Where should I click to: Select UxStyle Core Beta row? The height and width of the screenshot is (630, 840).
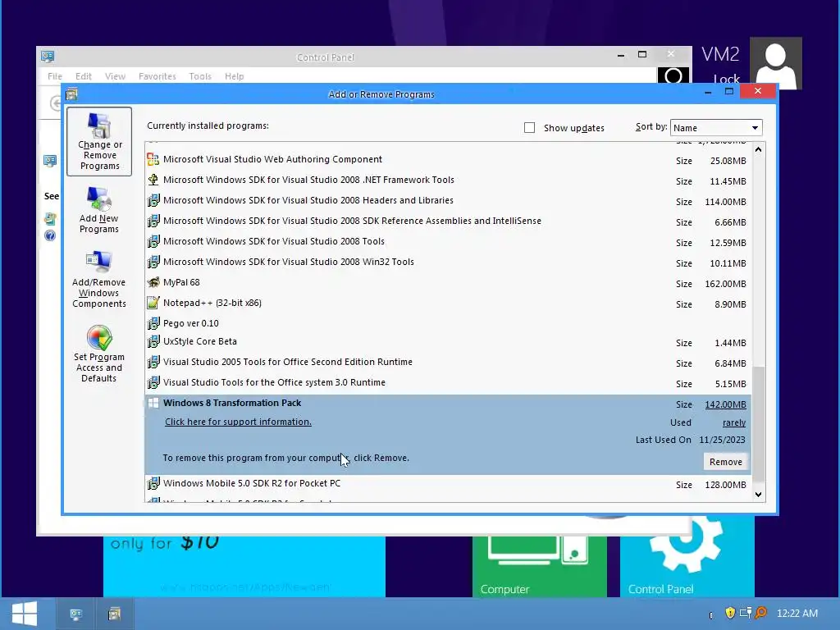(x=448, y=342)
